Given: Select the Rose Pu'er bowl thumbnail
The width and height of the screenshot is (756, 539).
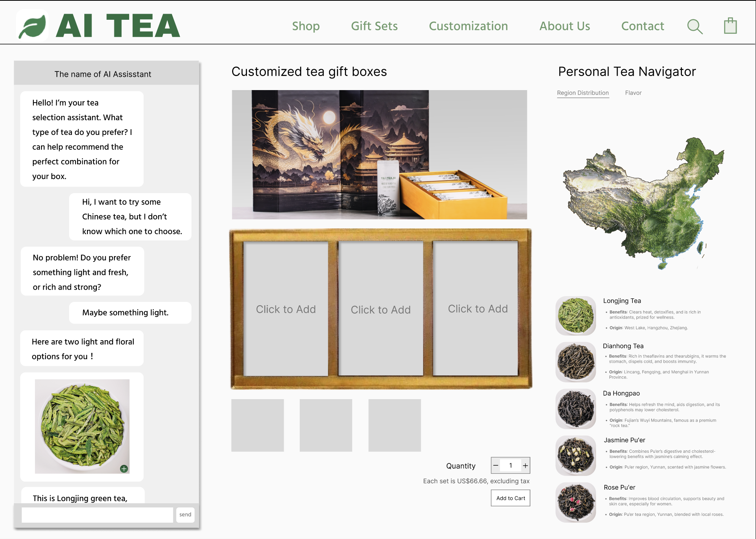Looking at the screenshot, I should point(576,503).
